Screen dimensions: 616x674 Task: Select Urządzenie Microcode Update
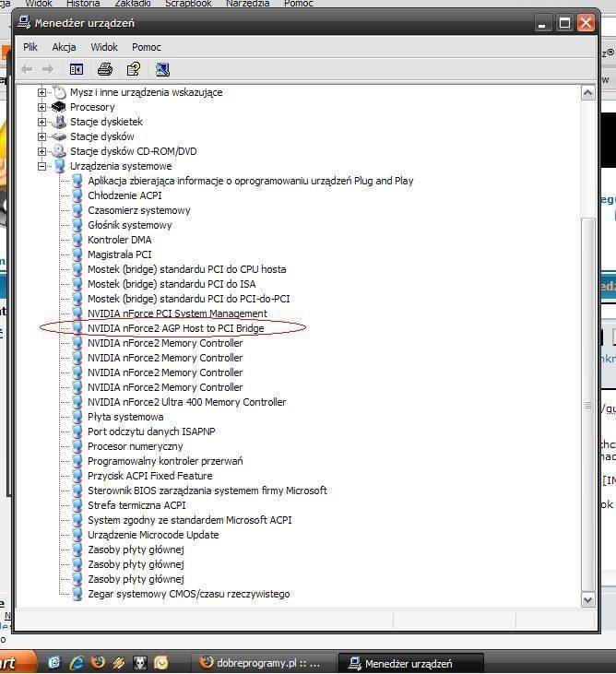(153, 535)
